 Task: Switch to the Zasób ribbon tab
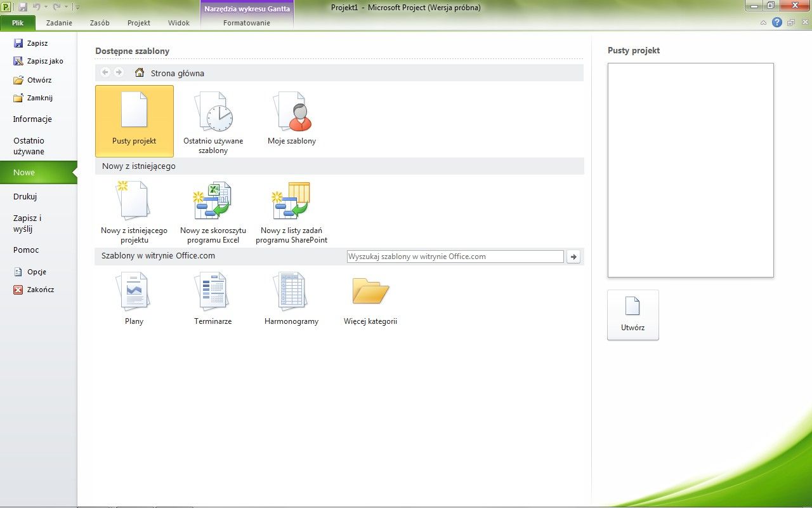100,23
